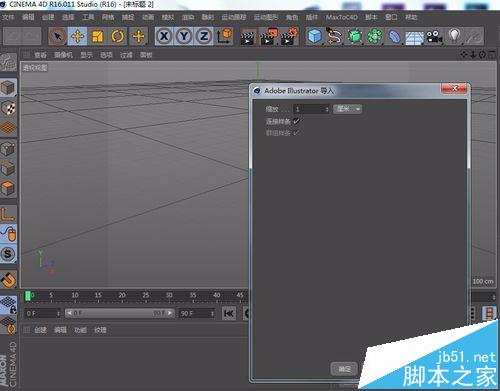
Task: Toggle Viewport Solo S icon
Action: point(8,254)
